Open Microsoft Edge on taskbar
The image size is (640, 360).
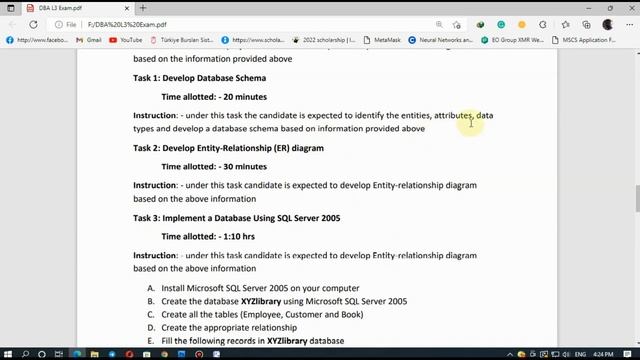coord(77,354)
